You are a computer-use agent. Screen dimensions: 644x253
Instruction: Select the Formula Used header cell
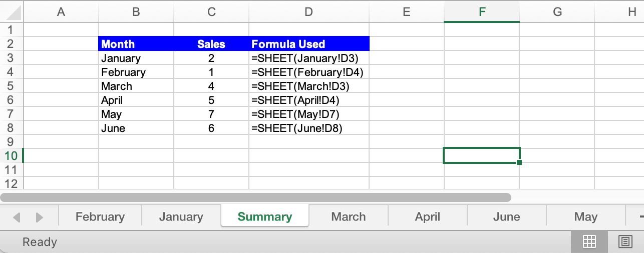pos(309,43)
